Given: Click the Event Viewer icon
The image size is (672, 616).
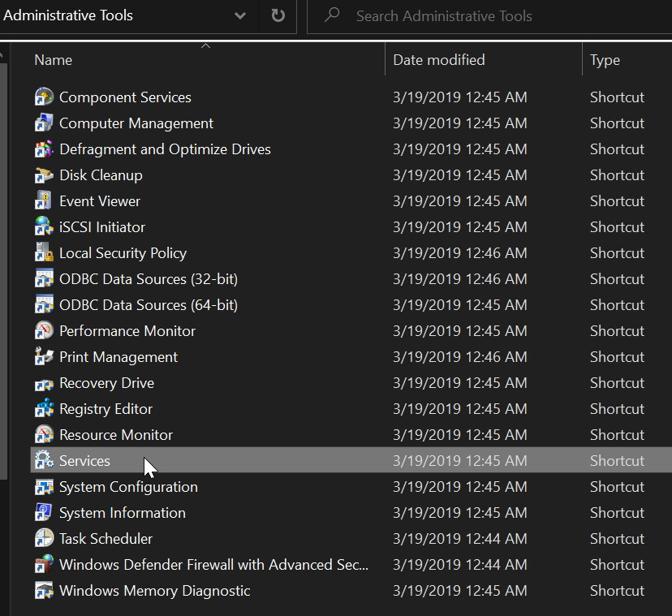Looking at the screenshot, I should click(44, 201).
